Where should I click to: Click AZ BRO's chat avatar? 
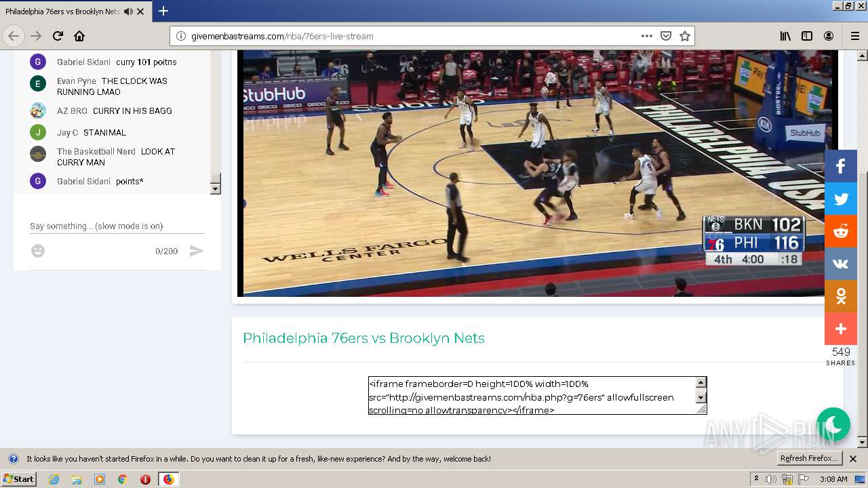pos(38,110)
